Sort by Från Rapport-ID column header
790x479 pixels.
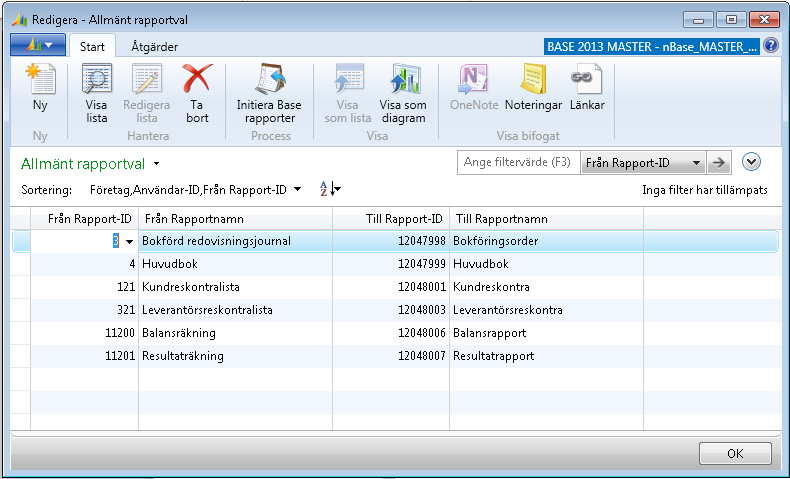tap(85, 219)
